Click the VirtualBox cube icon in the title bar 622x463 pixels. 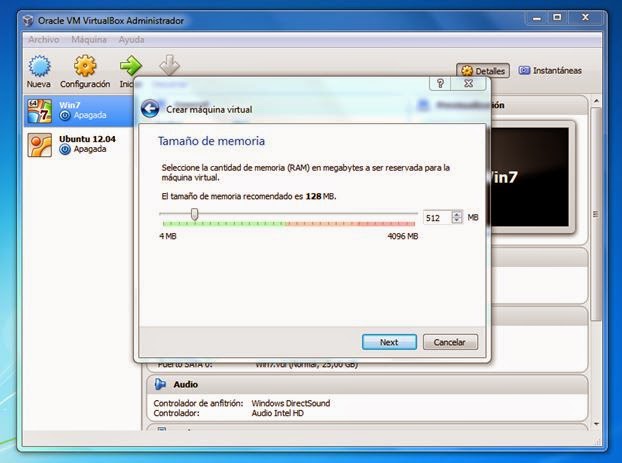tap(28, 21)
